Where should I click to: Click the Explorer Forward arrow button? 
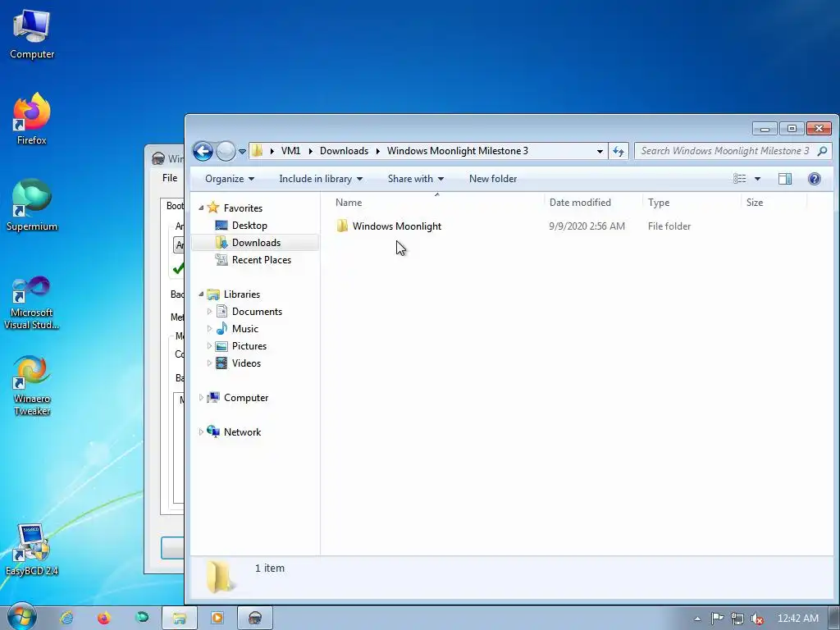226,151
